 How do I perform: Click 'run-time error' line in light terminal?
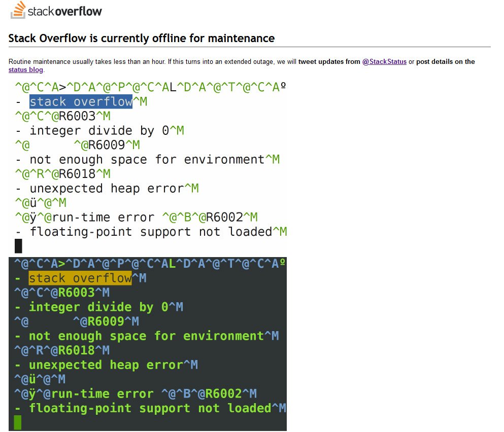pos(136,218)
